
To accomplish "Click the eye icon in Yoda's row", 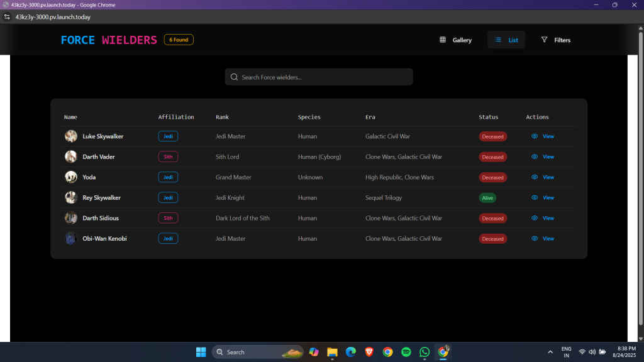I will (535, 177).
